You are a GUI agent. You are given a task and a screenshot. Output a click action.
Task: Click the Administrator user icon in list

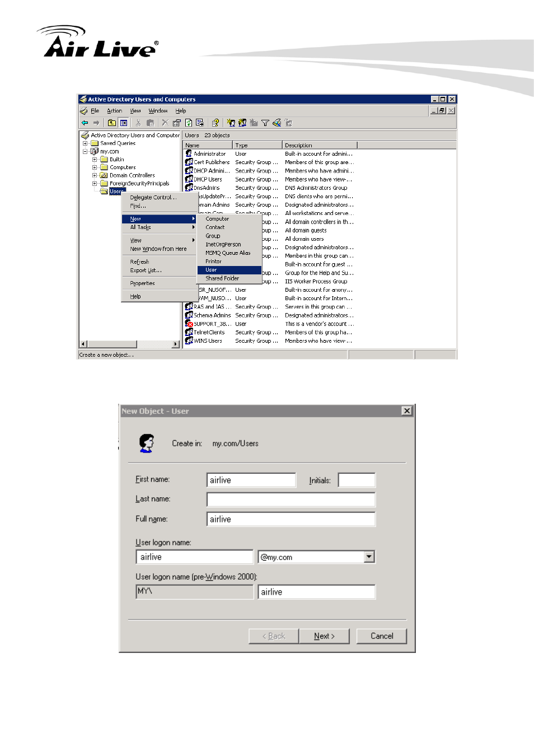pos(189,153)
